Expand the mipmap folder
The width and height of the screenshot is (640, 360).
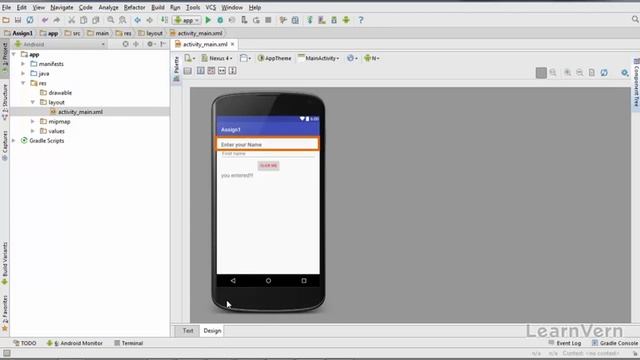click(x=33, y=121)
